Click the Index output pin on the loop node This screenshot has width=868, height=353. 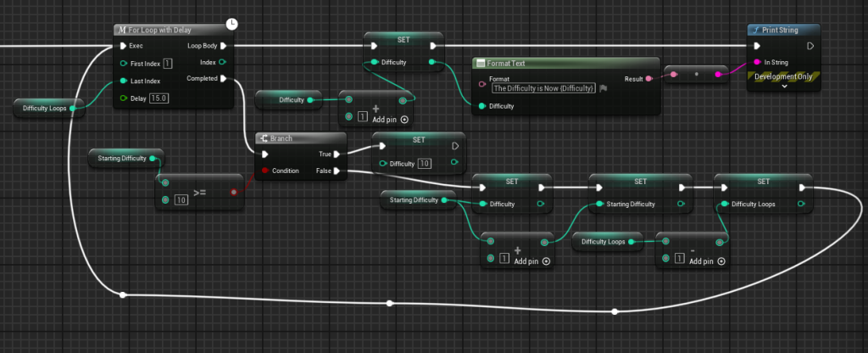[x=223, y=62]
